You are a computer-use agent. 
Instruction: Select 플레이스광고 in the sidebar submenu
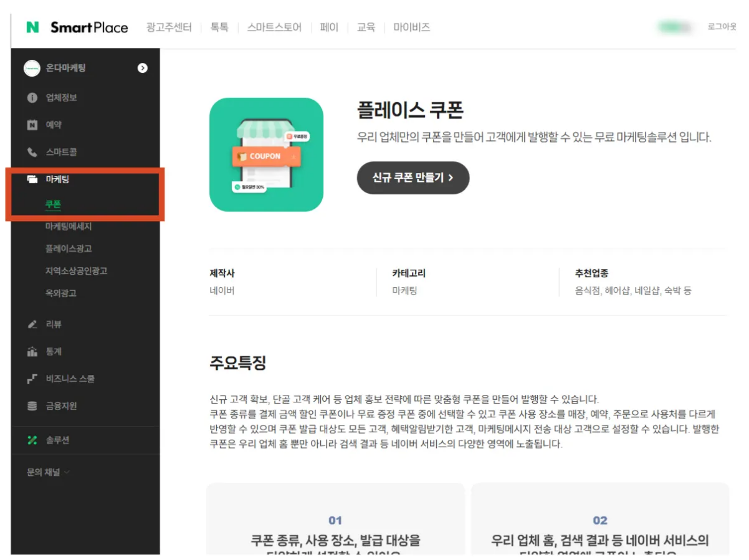(69, 249)
